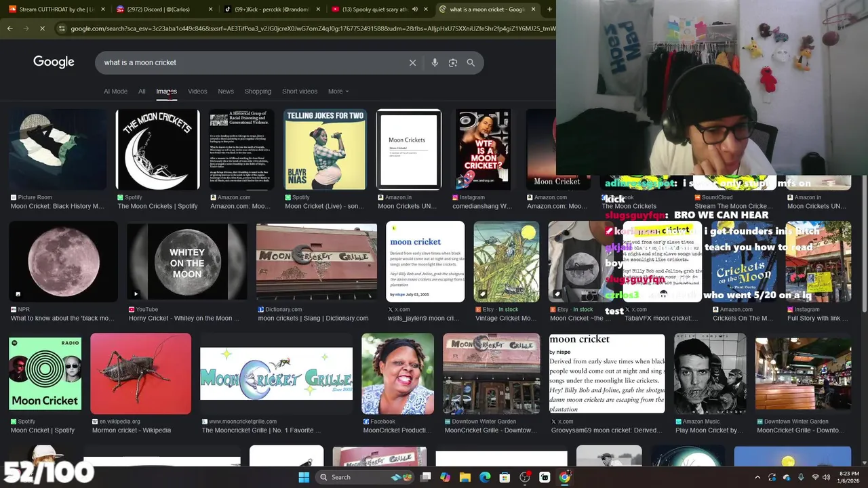868x488 pixels.
Task: Open The Moon Crickets Spotify thumbnail
Action: [158, 150]
